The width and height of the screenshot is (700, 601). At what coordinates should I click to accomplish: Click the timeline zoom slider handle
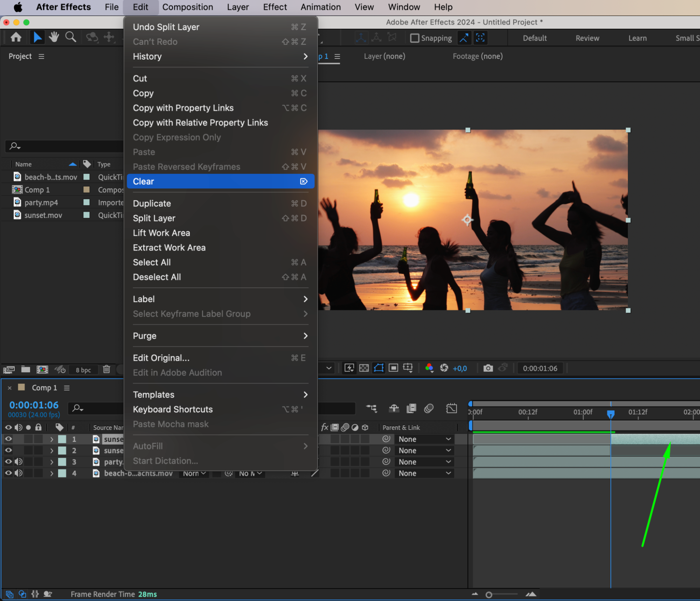tap(489, 594)
